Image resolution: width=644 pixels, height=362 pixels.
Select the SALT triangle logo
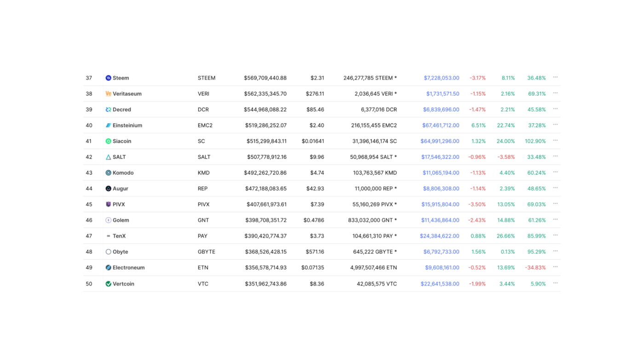click(x=108, y=157)
